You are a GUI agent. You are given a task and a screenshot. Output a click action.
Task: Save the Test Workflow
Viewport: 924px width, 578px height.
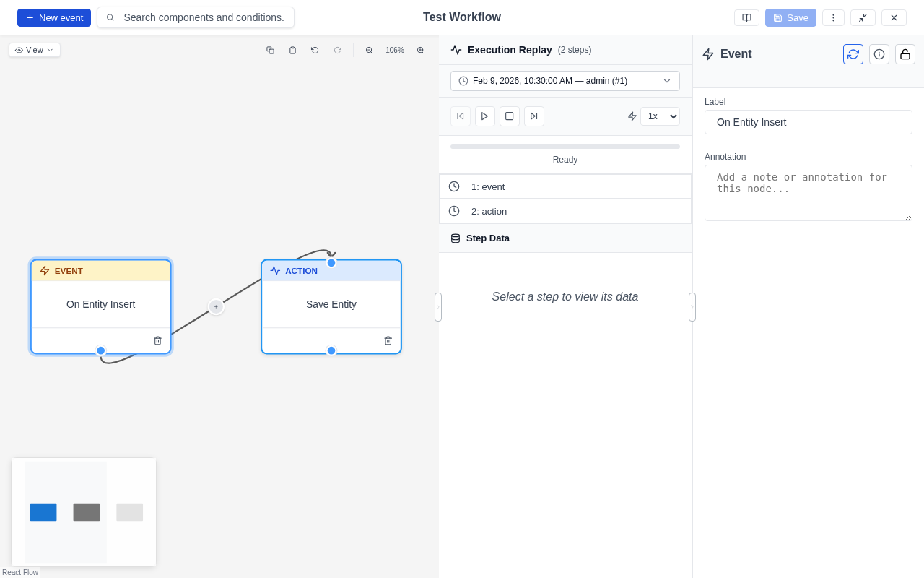[x=790, y=17]
